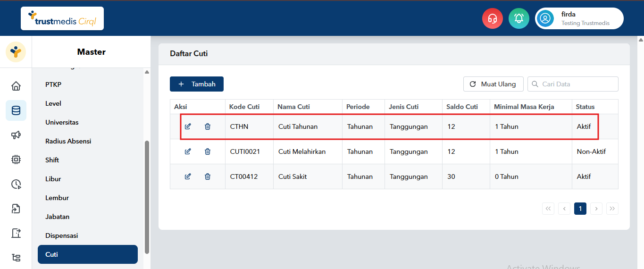This screenshot has height=269, width=644.
Task: Go to the last page with the double-chevron
Action: pos(612,209)
